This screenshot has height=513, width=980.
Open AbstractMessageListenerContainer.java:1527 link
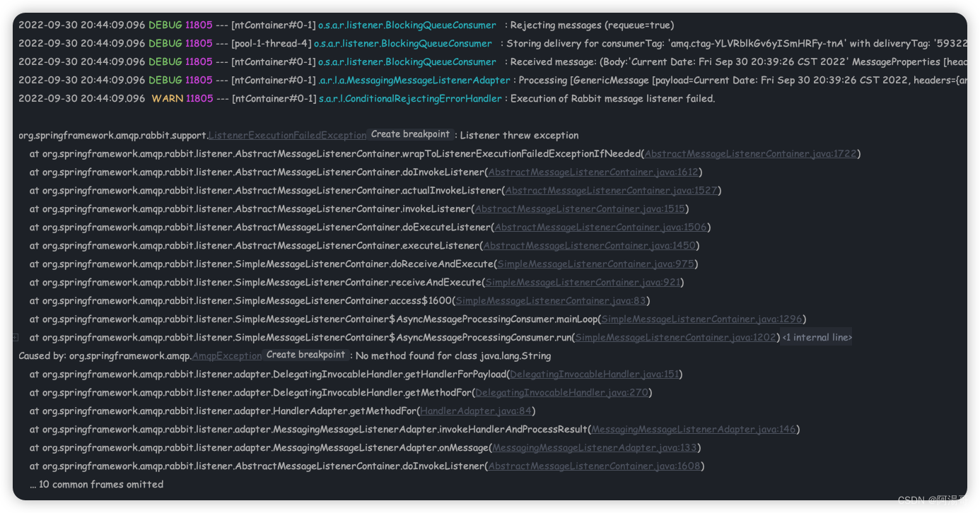[612, 190]
